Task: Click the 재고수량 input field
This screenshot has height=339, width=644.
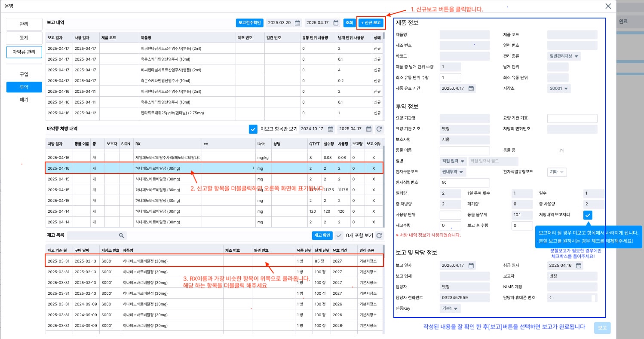Action: (x=451, y=226)
